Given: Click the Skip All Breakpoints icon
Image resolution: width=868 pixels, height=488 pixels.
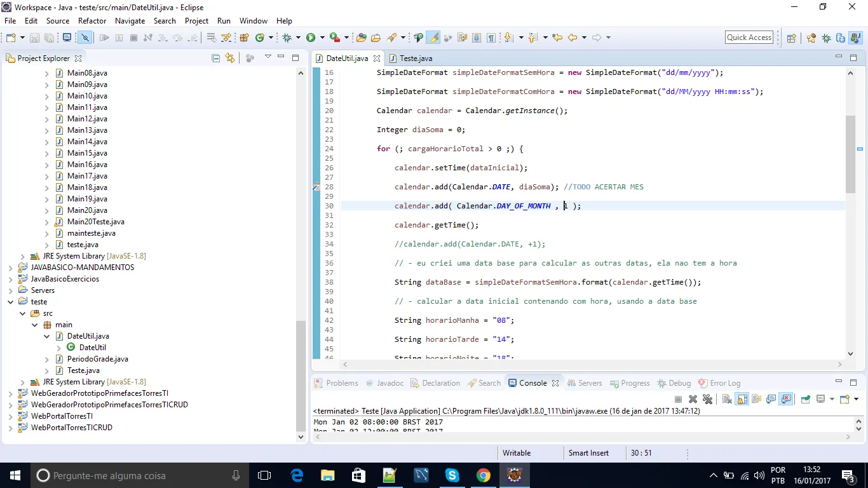Looking at the screenshot, I should pyautogui.click(x=85, y=38).
